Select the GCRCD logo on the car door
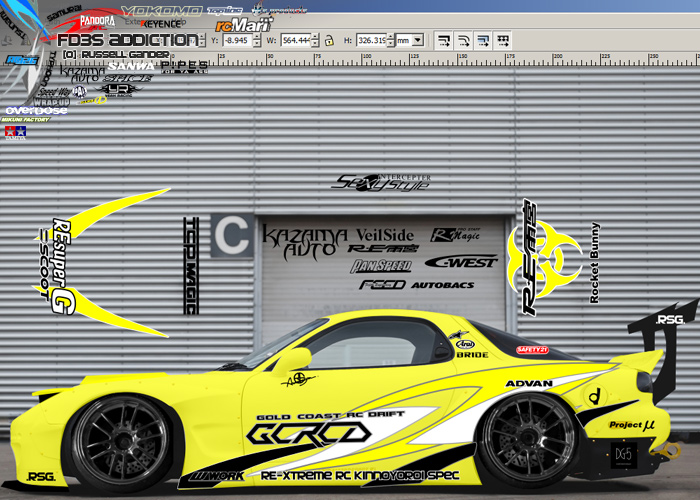The width and height of the screenshot is (700, 500). click(309, 434)
